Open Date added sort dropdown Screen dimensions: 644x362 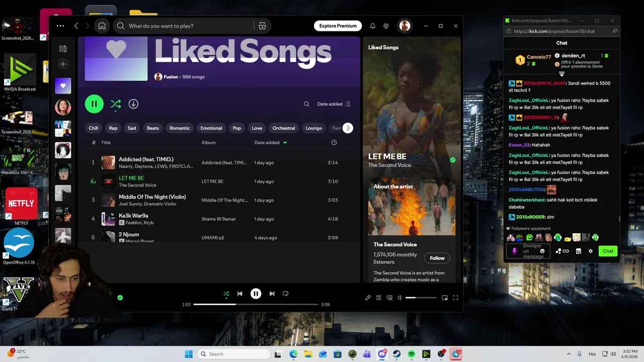(334, 104)
